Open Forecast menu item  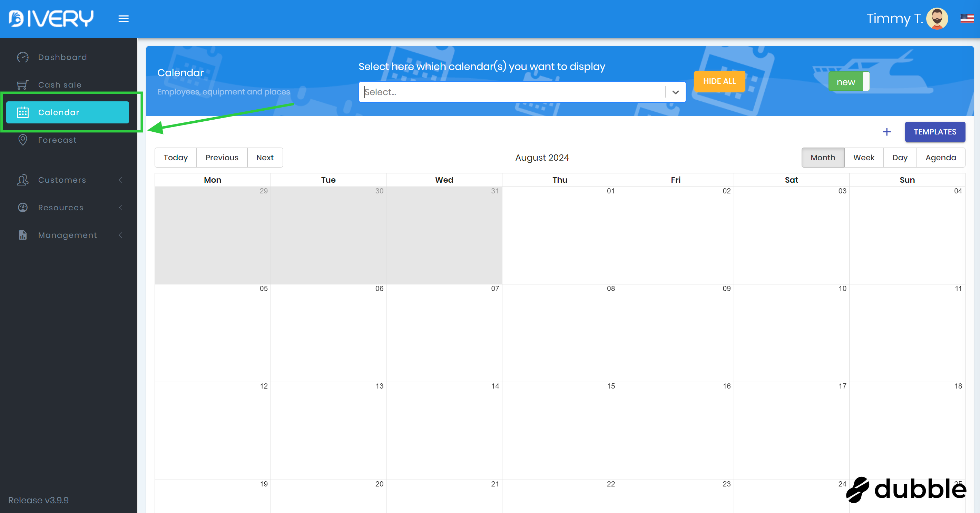[67, 140]
